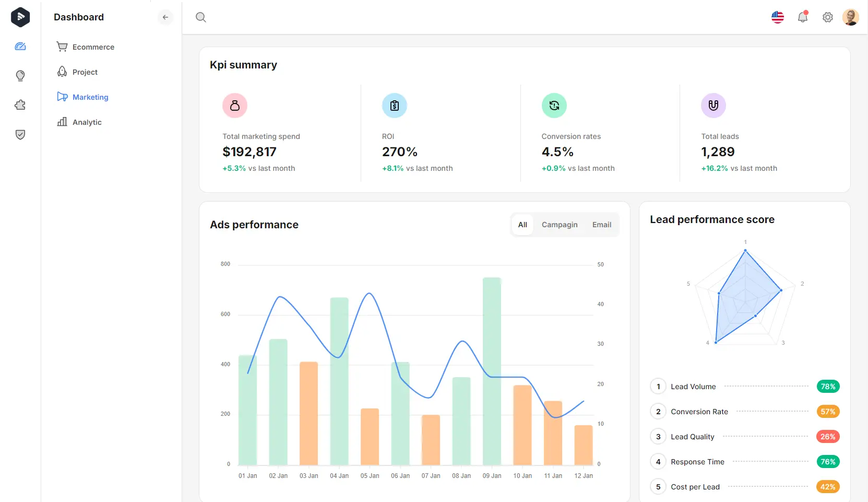
Task: Open the shield security icon
Action: coord(20,134)
